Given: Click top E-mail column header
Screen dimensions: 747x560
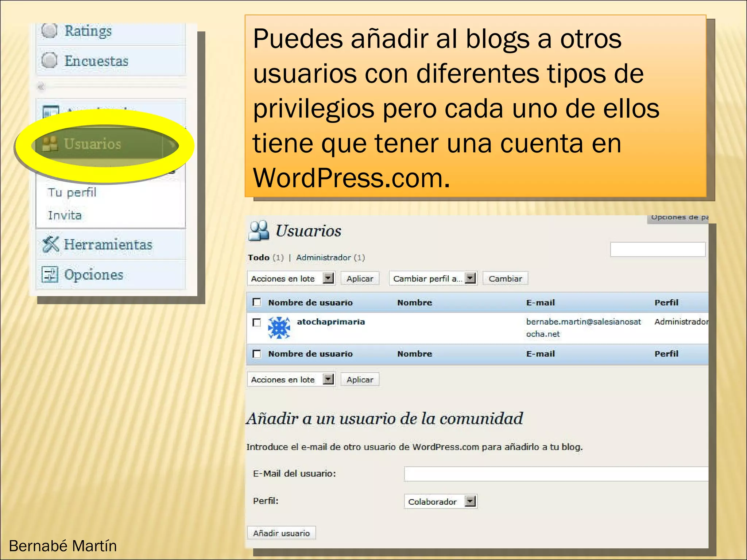Looking at the screenshot, I should tap(540, 302).
